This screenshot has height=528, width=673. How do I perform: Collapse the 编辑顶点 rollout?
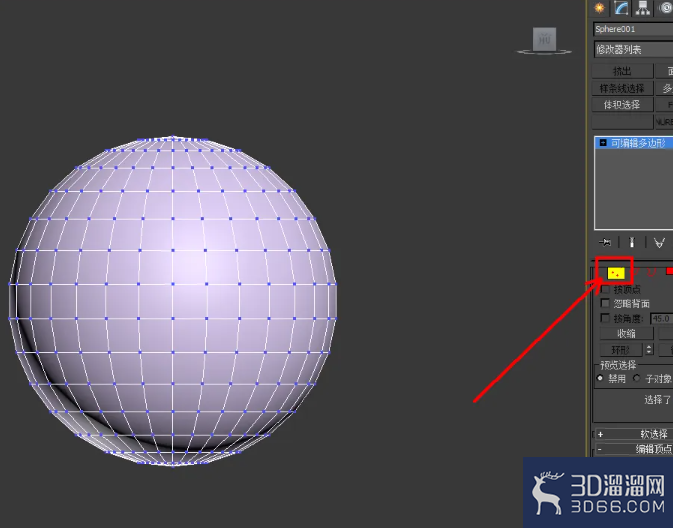click(x=634, y=449)
